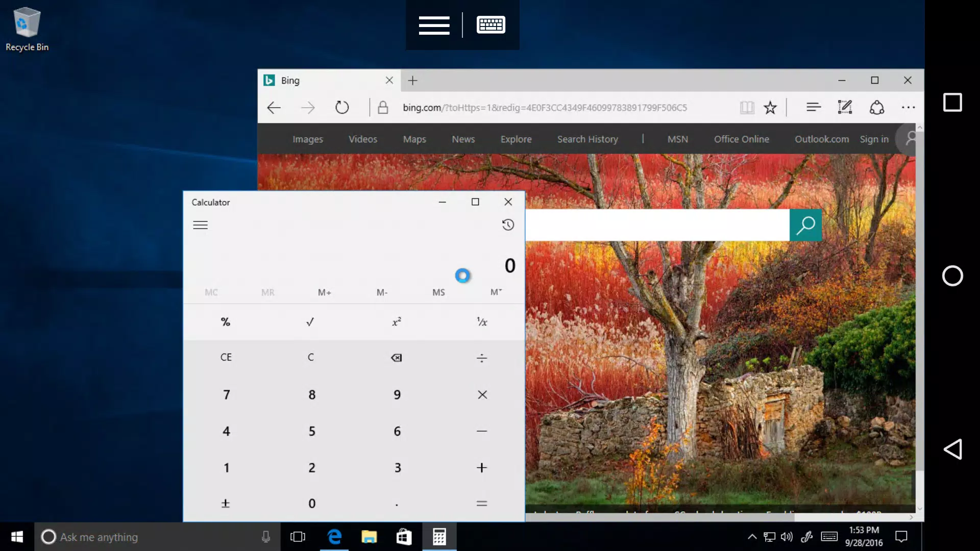The height and width of the screenshot is (551, 980).
Task: Toggle memory store (MS) function
Action: pyautogui.click(x=439, y=291)
